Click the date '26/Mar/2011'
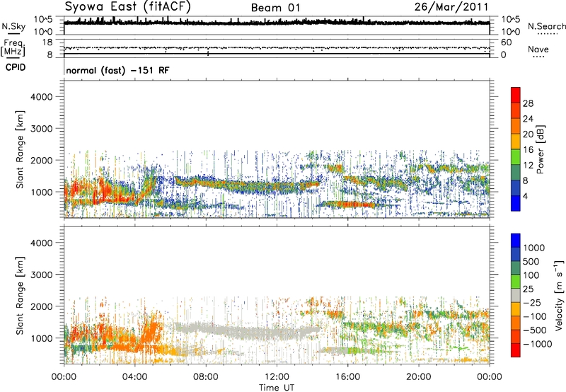This screenshot has width=566, height=392. coord(451,6)
